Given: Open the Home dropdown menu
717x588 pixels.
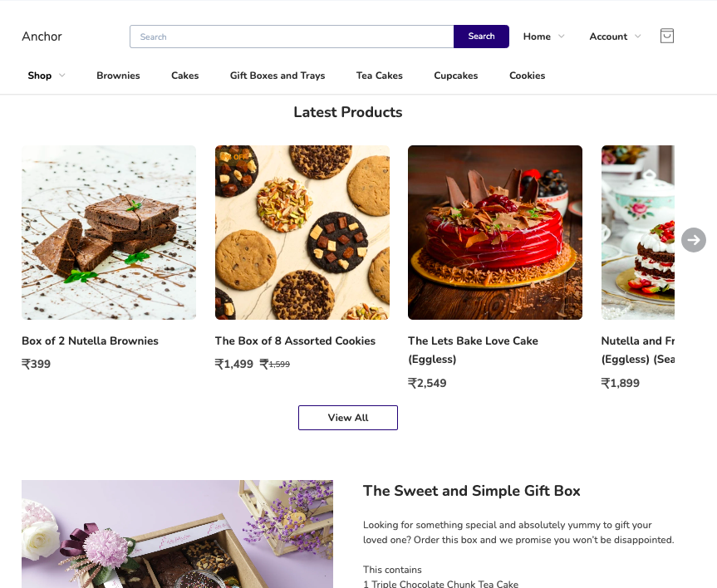Looking at the screenshot, I should pos(543,37).
